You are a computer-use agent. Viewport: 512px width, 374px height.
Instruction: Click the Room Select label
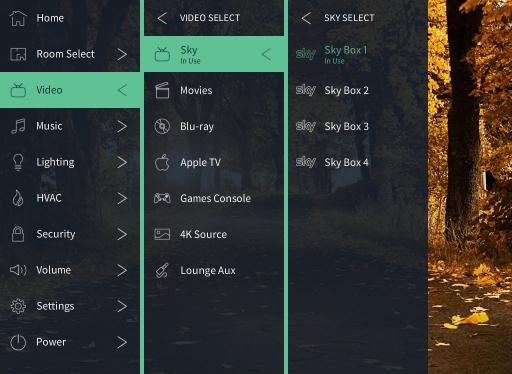[x=65, y=54]
